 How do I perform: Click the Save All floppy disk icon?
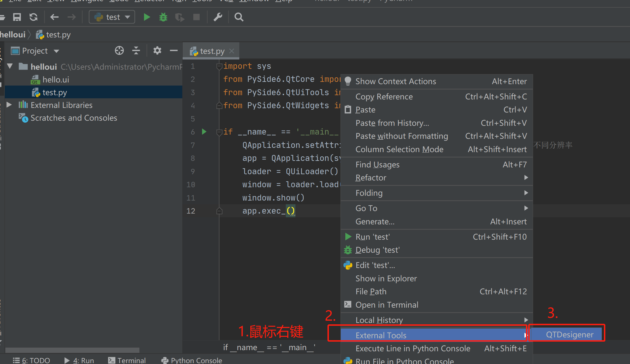(x=17, y=17)
